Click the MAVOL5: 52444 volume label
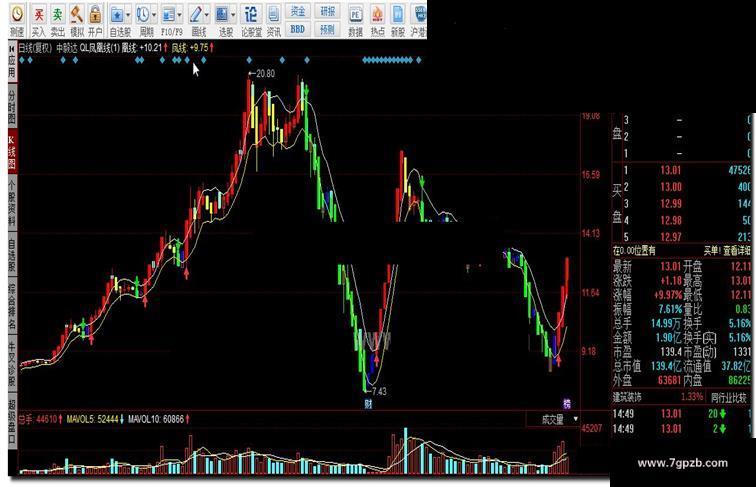 point(92,419)
